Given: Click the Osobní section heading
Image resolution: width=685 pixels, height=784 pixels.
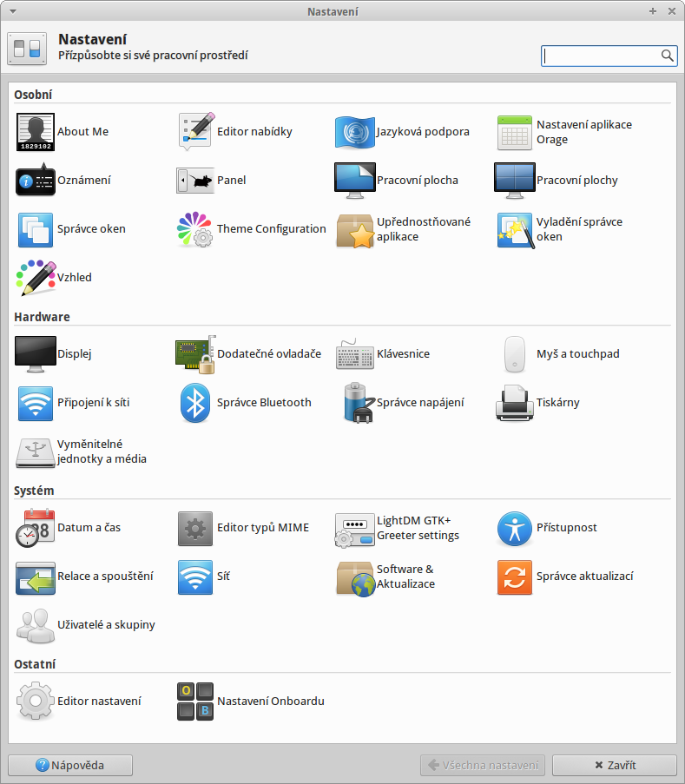Looking at the screenshot, I should pos(33,95).
